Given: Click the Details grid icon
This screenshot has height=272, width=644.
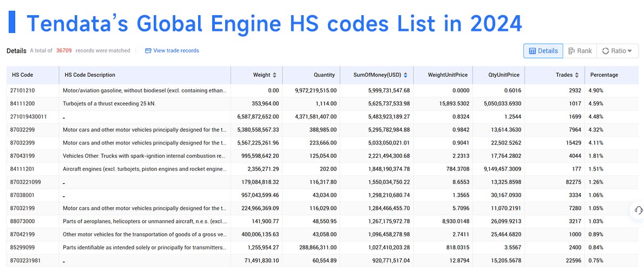Looking at the screenshot, I should pyautogui.click(x=533, y=51).
